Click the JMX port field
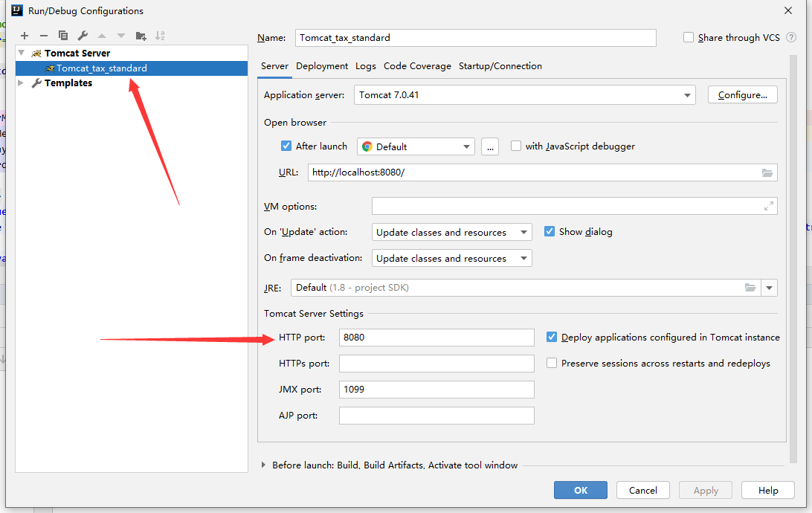The height and width of the screenshot is (513, 812). [x=436, y=390]
